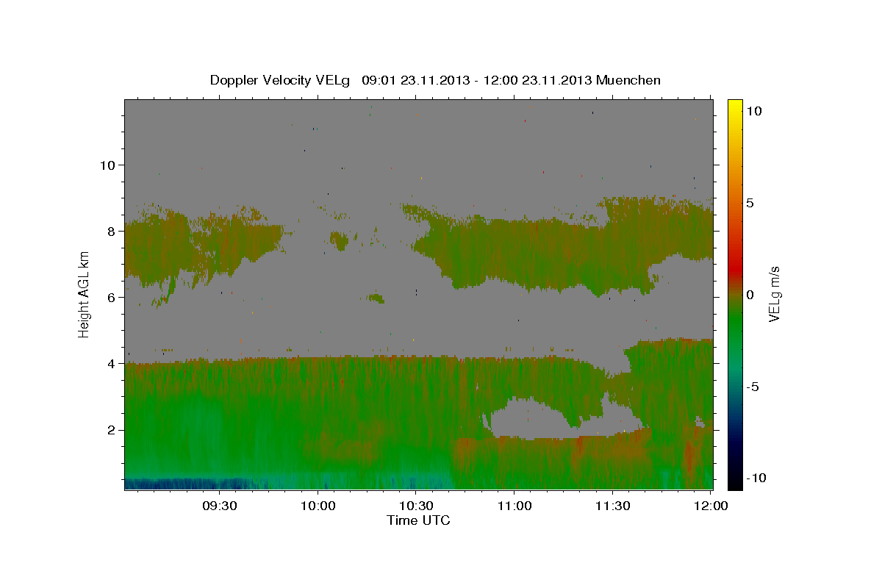Click the colorbar label '-5'

pos(752,387)
